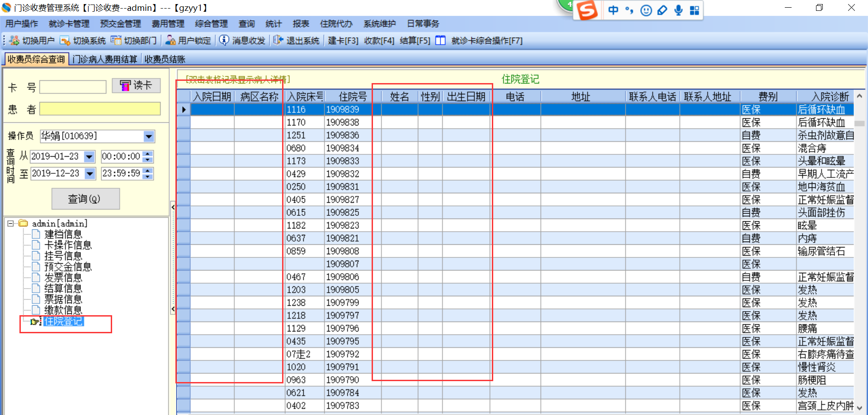This screenshot has width=868, height=415.
Task: Increase the 00:00:00 start time spinner
Action: [x=148, y=154]
